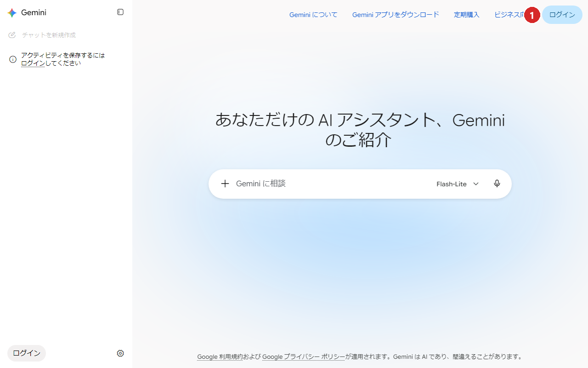Image resolution: width=588 pixels, height=368 pixels.
Task: Open 定期購入 link in top bar
Action: [467, 15]
